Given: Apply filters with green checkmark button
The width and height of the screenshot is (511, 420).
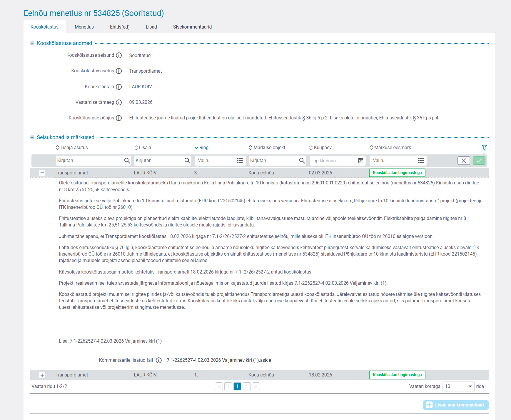Looking at the screenshot, I should pos(479,161).
